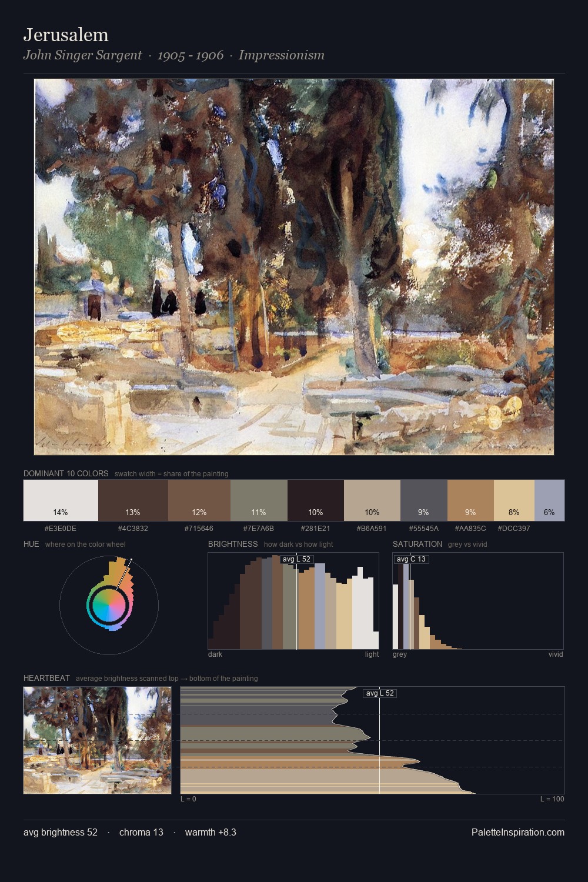Click the 'vivid' axis label under Saturation

(x=556, y=654)
